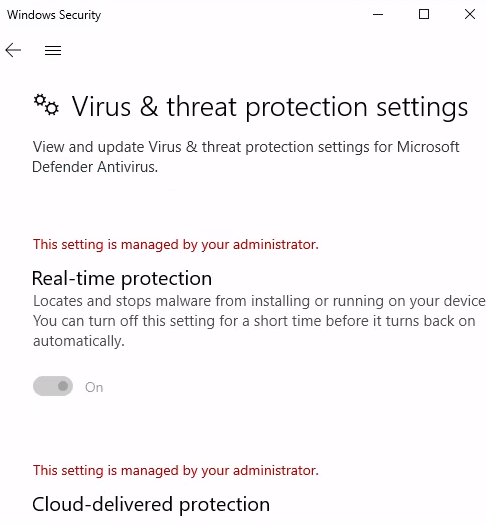This screenshot has width=486, height=524.
Task: Click the 'Virus & threat protection settings' title
Action: click(270, 107)
